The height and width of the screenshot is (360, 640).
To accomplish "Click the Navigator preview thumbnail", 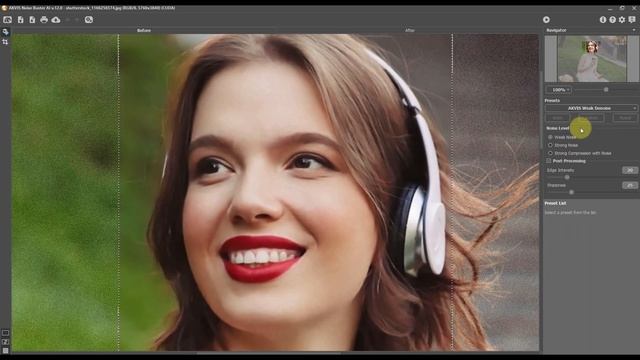I will pos(592,58).
